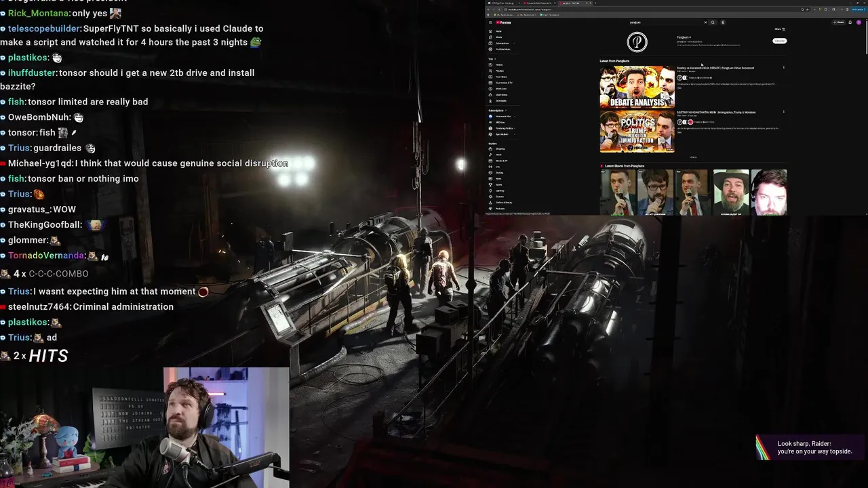This screenshot has height=488, width=868.
Task: Go to Home in YouTube sidebar
Action: [498, 31]
